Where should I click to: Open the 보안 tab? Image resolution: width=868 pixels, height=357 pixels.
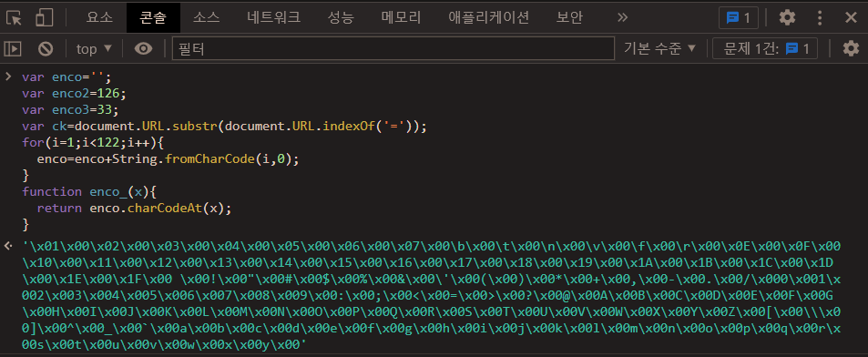(569, 17)
